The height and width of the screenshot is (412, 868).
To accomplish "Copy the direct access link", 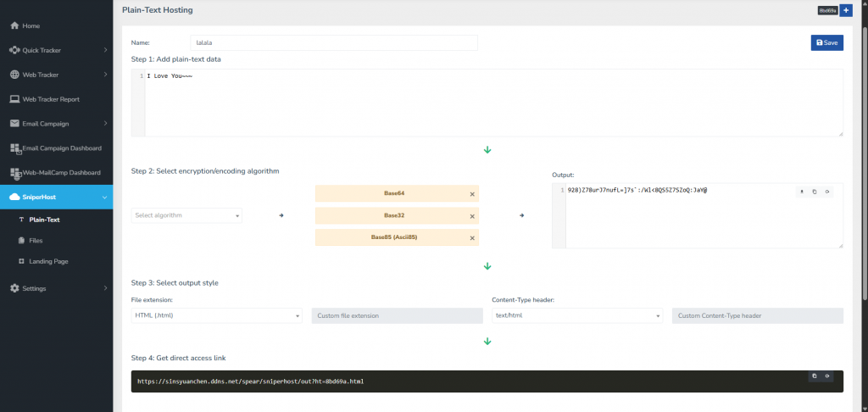I will (815, 376).
